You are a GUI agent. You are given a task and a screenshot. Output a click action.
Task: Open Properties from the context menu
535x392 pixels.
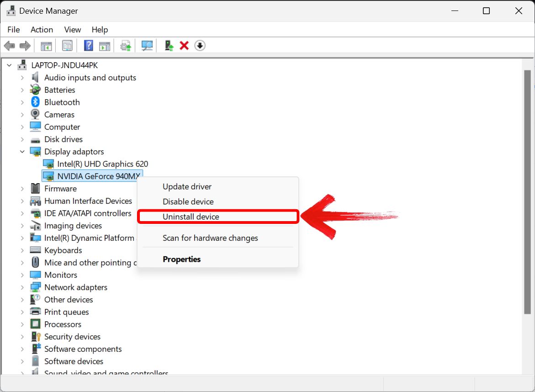coord(181,259)
